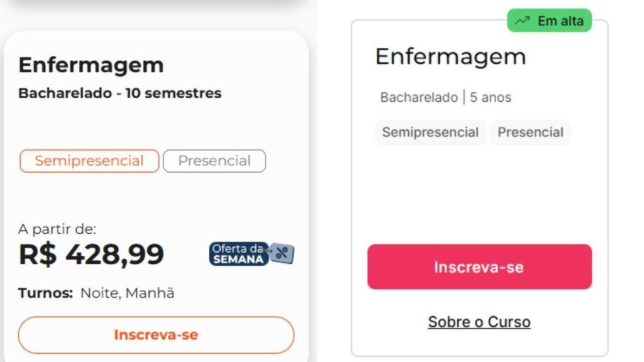Click the outlined orange Inscreva-se button
Image resolution: width=644 pixels, height=362 pixels.
tap(156, 335)
